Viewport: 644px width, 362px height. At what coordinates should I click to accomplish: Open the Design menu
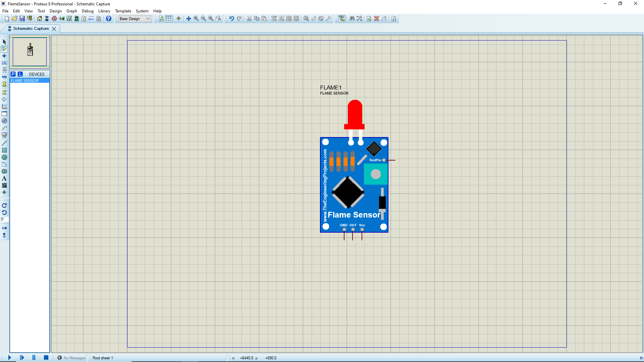56,11
